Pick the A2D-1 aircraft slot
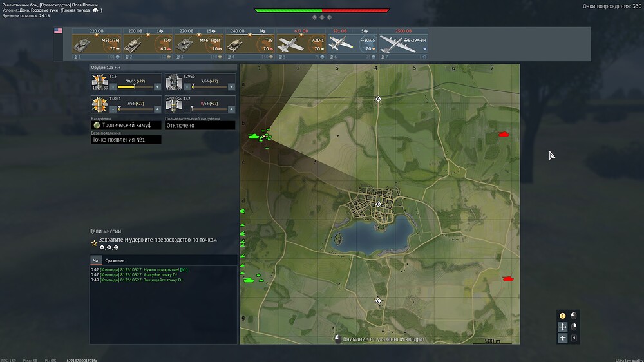This screenshot has height=362, width=644. (x=301, y=44)
